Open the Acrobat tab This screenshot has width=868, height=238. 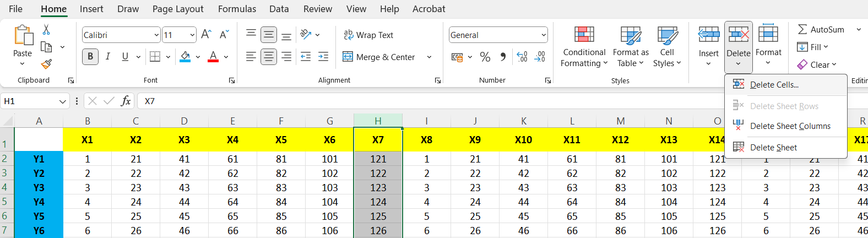(x=429, y=9)
